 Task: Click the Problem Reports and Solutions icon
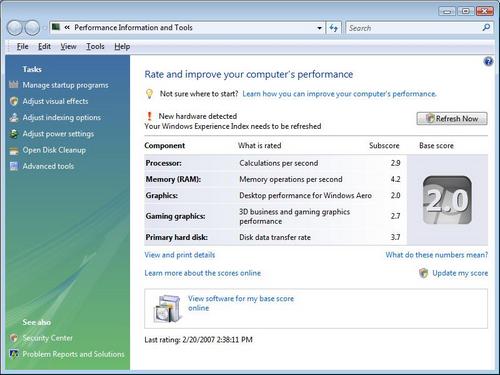tap(14, 354)
